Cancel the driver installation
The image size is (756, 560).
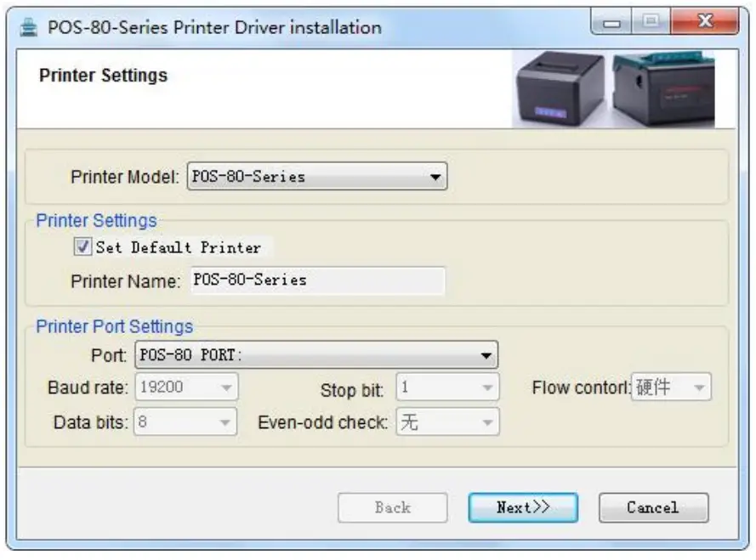(653, 507)
